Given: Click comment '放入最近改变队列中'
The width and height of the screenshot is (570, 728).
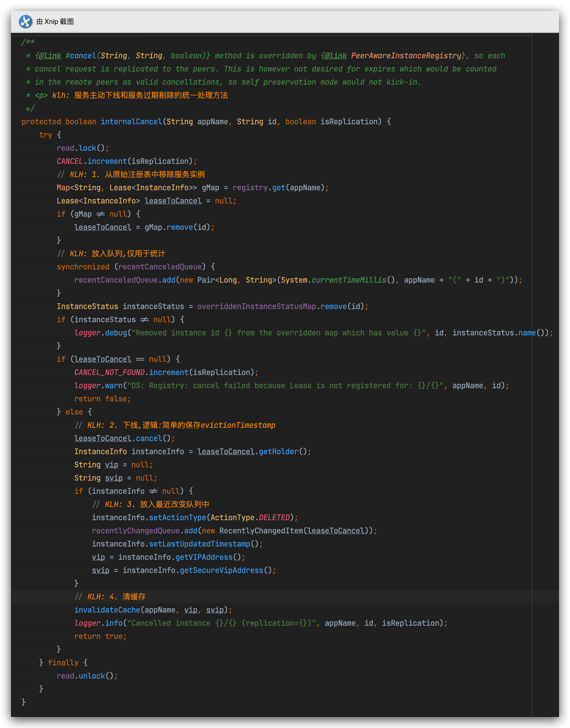Looking at the screenshot, I should tap(175, 504).
